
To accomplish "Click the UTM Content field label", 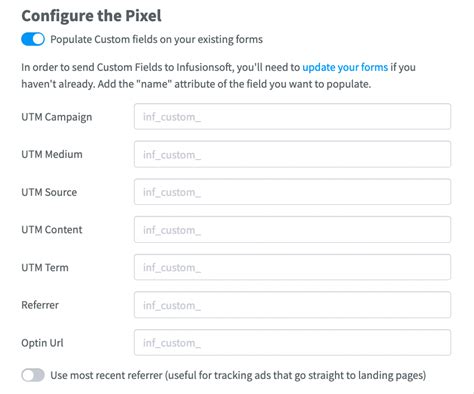I will [52, 230].
